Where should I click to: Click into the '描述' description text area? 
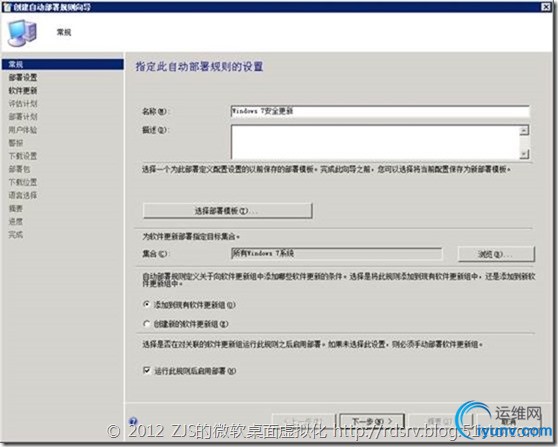pos(375,142)
